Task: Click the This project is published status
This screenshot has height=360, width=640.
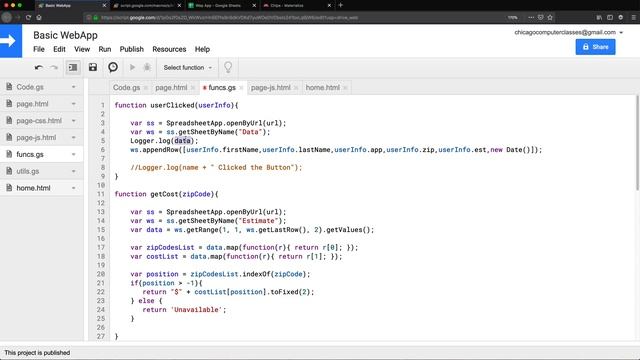Action: [37, 353]
